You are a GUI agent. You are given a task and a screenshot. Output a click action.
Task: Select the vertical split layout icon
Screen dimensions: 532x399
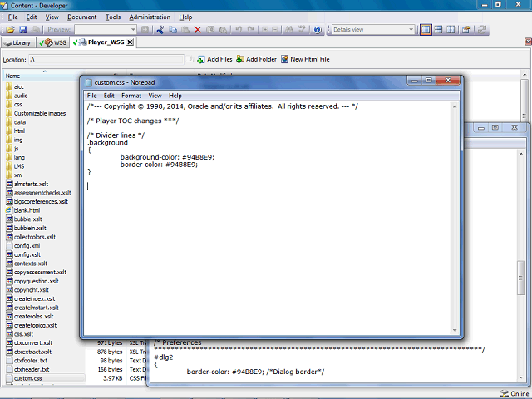[451, 30]
